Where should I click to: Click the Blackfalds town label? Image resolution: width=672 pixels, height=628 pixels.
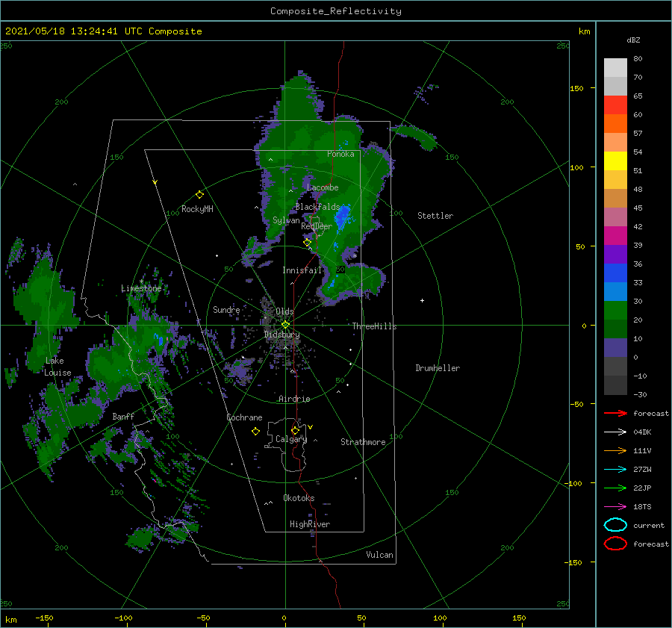[317, 207]
